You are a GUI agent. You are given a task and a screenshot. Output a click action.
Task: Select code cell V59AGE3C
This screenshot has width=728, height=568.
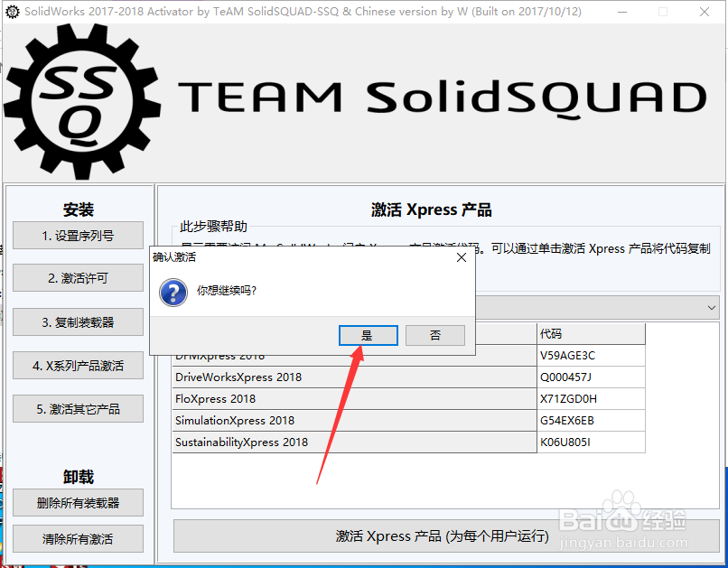point(591,356)
